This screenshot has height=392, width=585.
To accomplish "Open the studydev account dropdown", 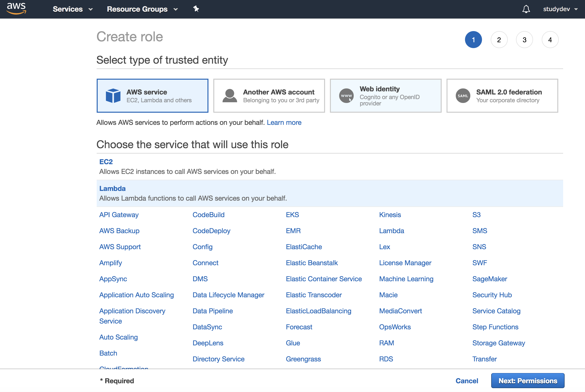I will pyautogui.click(x=560, y=9).
